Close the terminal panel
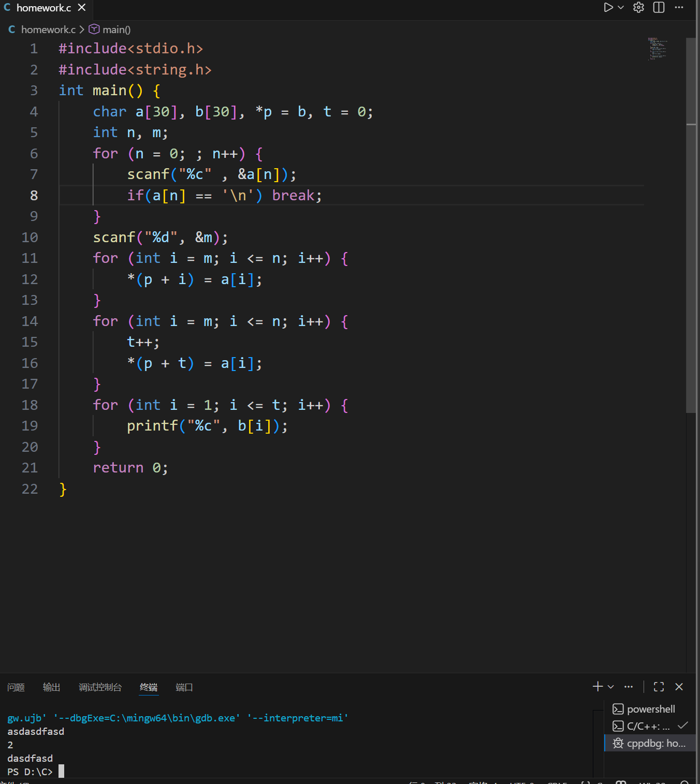 (x=679, y=687)
